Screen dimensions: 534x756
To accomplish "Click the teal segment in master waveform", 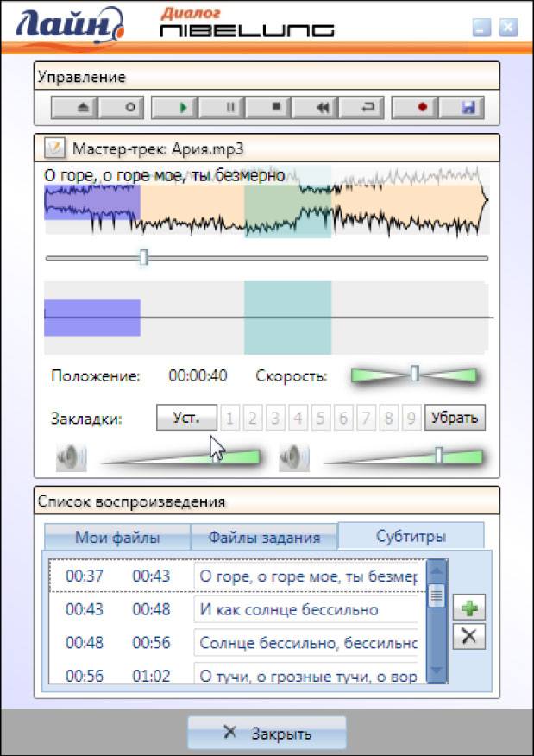I will (x=288, y=202).
